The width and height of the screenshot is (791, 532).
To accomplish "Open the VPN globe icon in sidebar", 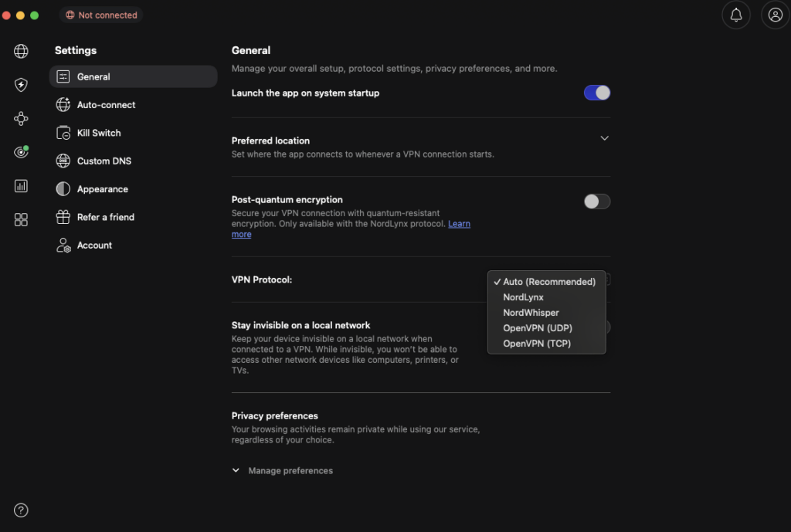I will (x=21, y=51).
